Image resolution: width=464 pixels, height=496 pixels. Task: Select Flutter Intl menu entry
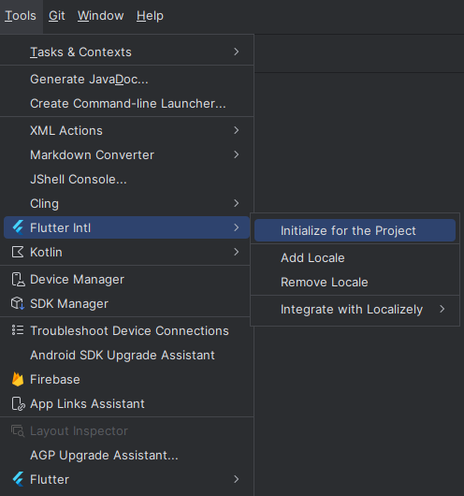(127, 228)
